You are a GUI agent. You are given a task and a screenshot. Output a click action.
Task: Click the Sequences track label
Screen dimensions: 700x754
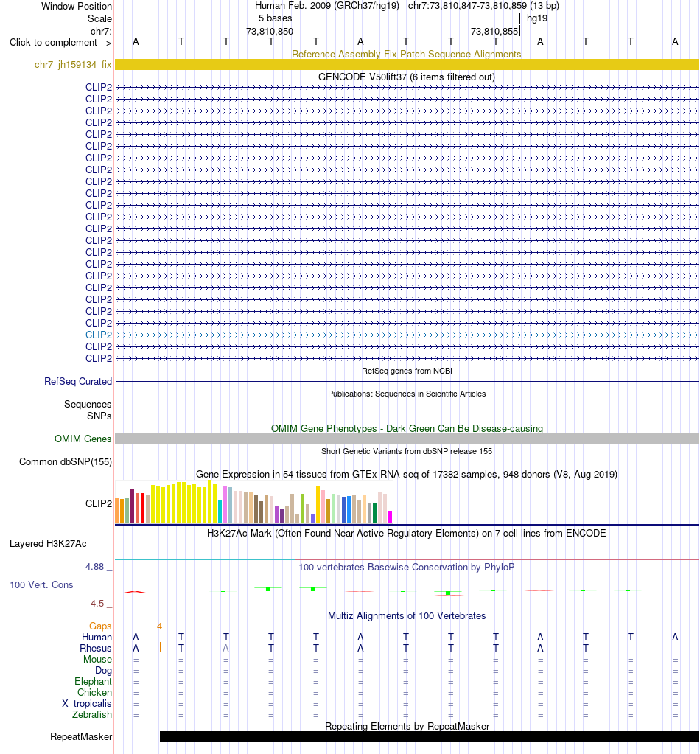[88, 405]
